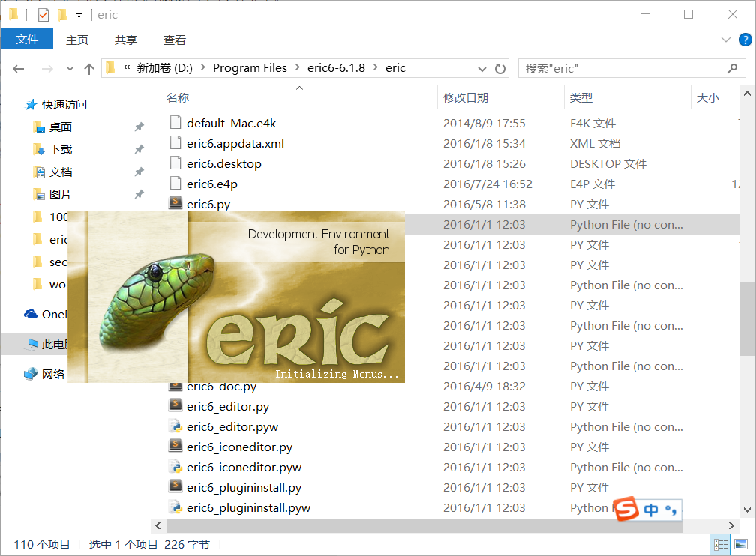Expand the chevron after 新加卷 (D:) in the path
The height and width of the screenshot is (556, 756).
pos(202,68)
